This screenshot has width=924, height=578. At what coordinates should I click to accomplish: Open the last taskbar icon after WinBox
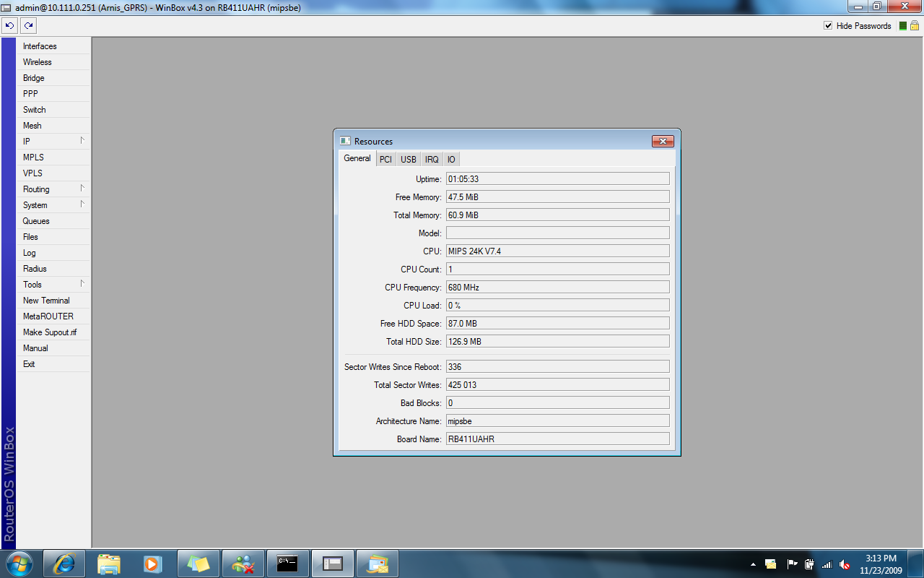click(x=378, y=564)
